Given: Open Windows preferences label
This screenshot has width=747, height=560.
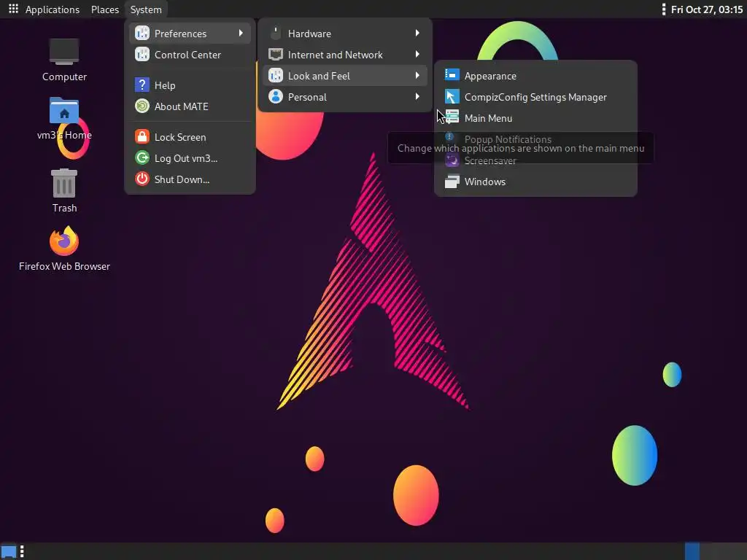Looking at the screenshot, I should click(485, 182).
